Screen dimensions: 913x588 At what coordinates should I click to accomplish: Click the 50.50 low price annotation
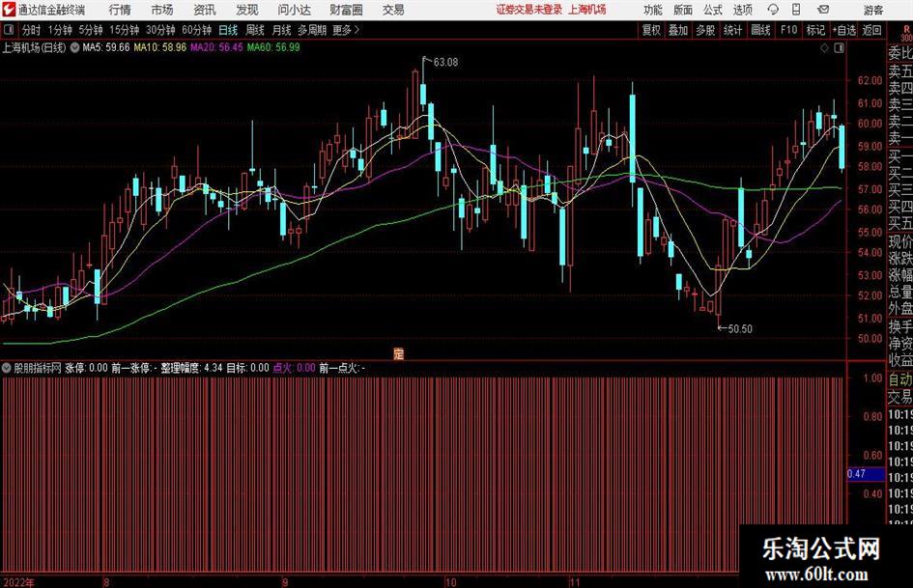[739, 329]
